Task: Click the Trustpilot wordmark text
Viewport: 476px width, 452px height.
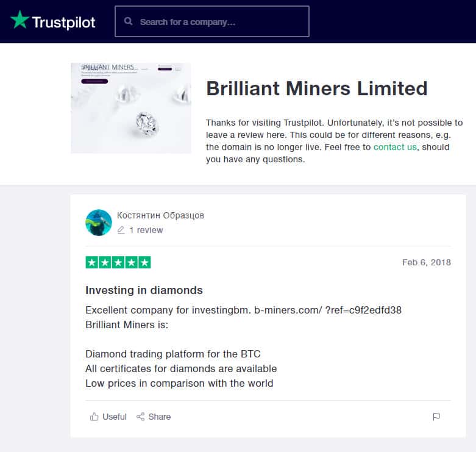Action: coord(63,23)
